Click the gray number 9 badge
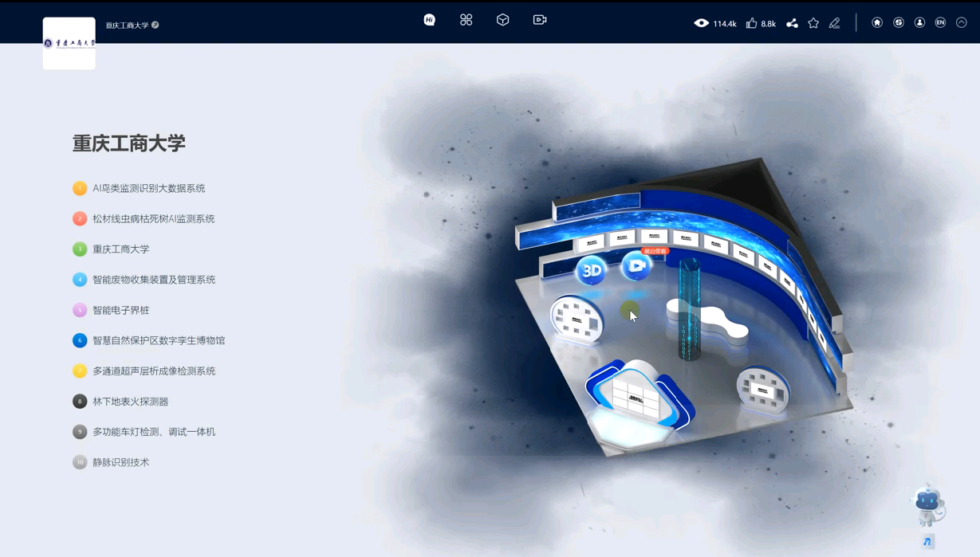Viewport: 980px width, 557px height. [x=80, y=432]
